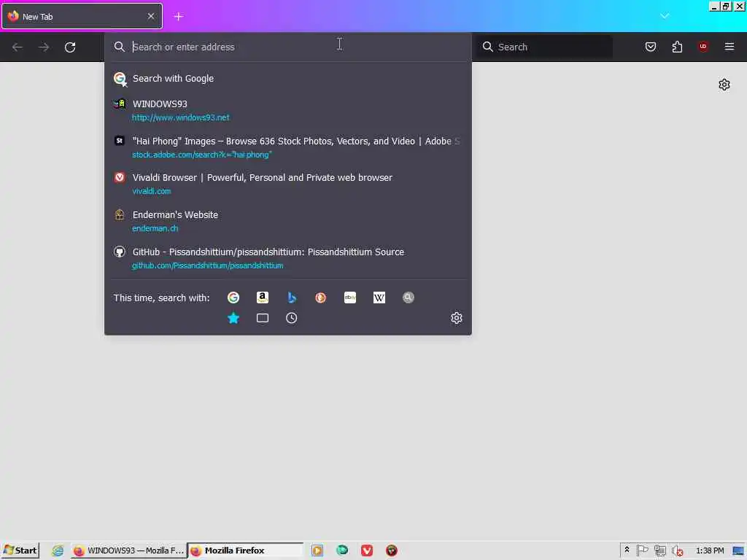The image size is (747, 560).
Task: Click the network tray icon
Action: pos(659,551)
